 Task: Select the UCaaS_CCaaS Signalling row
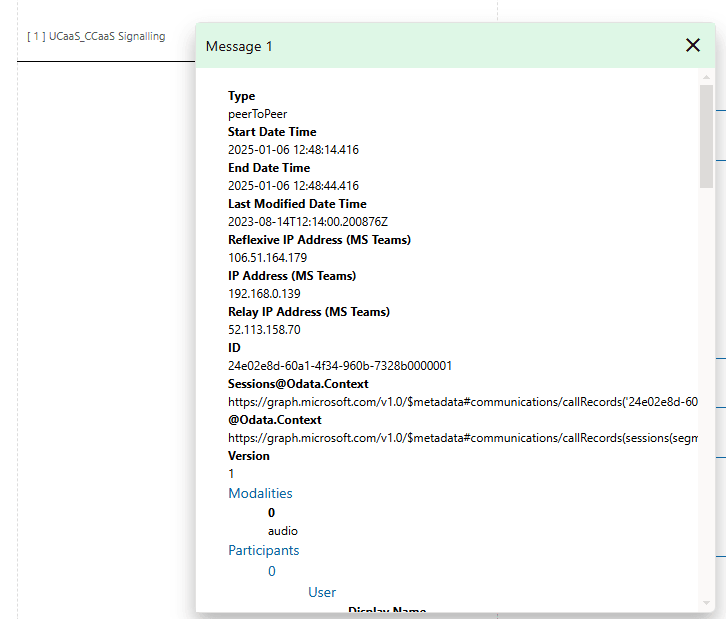96,36
